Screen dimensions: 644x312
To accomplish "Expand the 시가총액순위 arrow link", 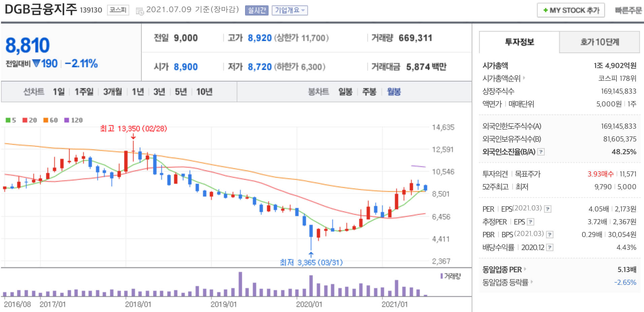I will (x=524, y=78).
